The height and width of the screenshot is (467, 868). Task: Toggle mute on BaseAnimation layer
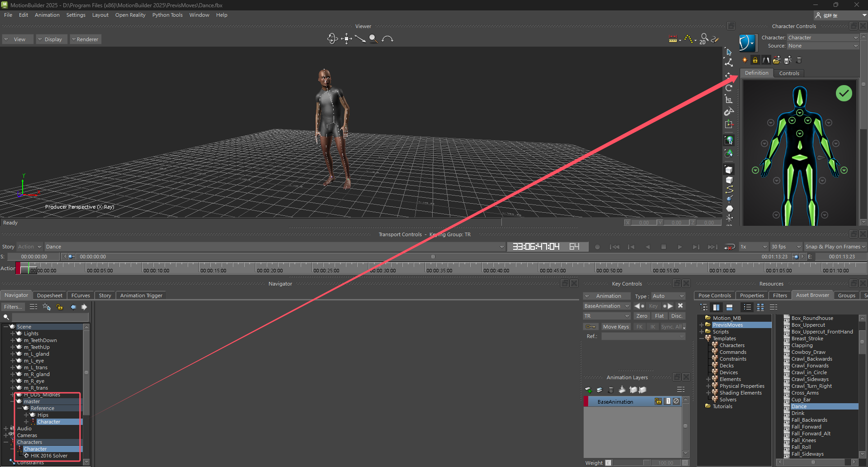(x=676, y=401)
